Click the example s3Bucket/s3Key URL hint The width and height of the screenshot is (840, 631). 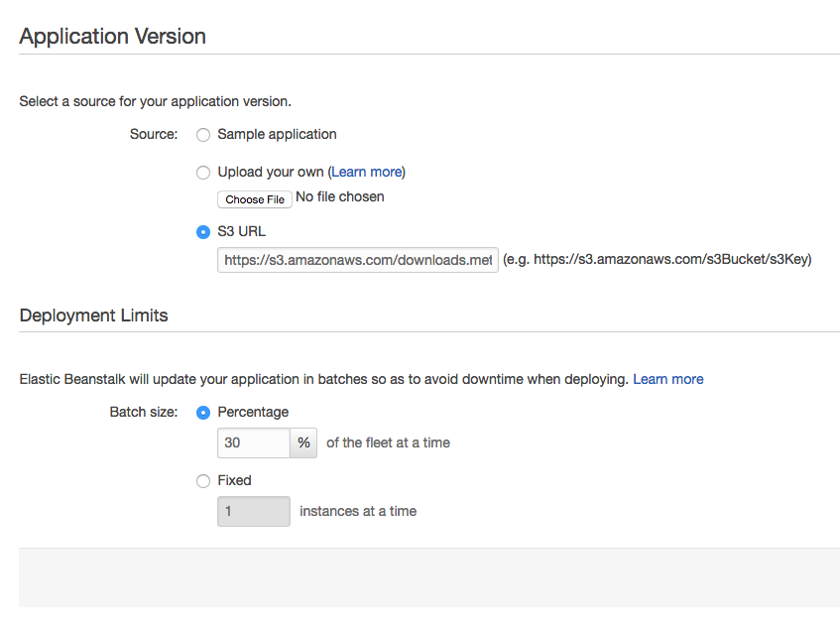[x=658, y=260]
